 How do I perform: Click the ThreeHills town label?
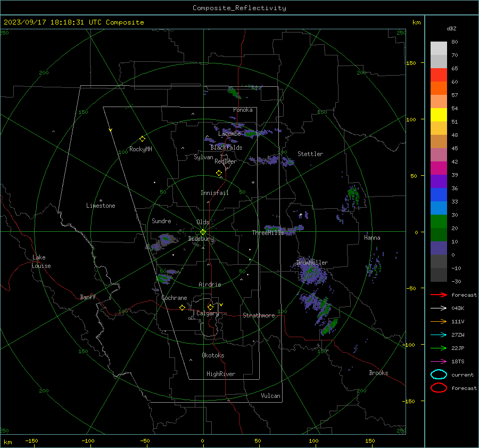click(x=268, y=233)
